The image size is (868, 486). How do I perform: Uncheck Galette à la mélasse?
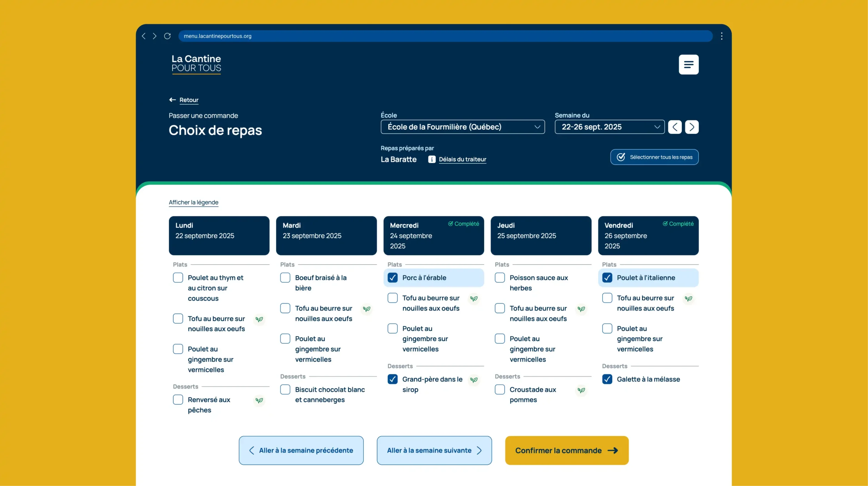607,379
